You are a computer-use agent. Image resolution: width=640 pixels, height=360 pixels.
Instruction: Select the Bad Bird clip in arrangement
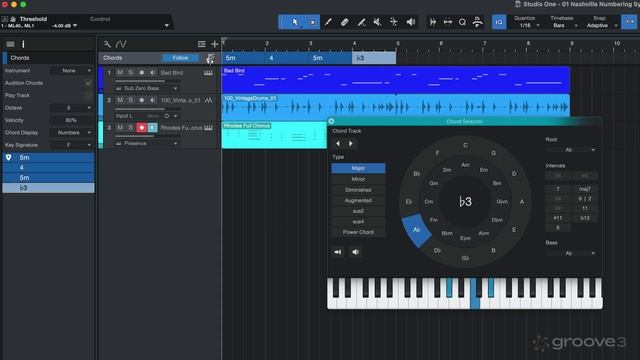click(x=396, y=80)
